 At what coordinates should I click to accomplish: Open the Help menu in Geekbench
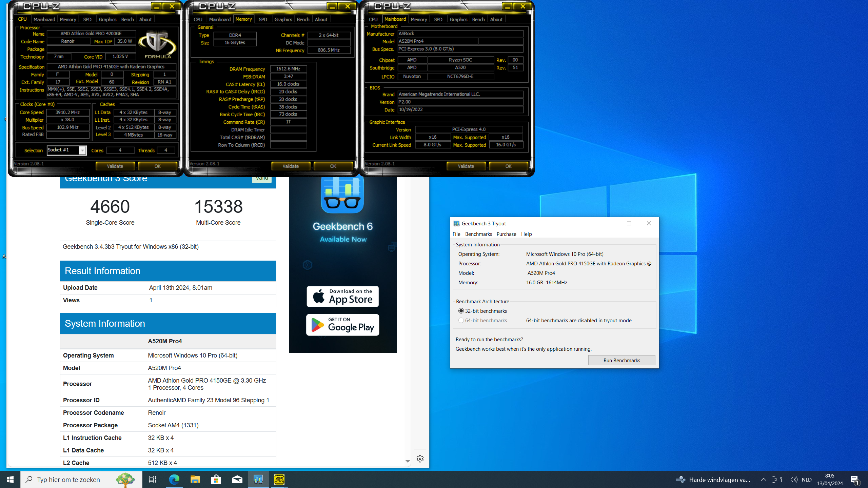click(x=526, y=234)
